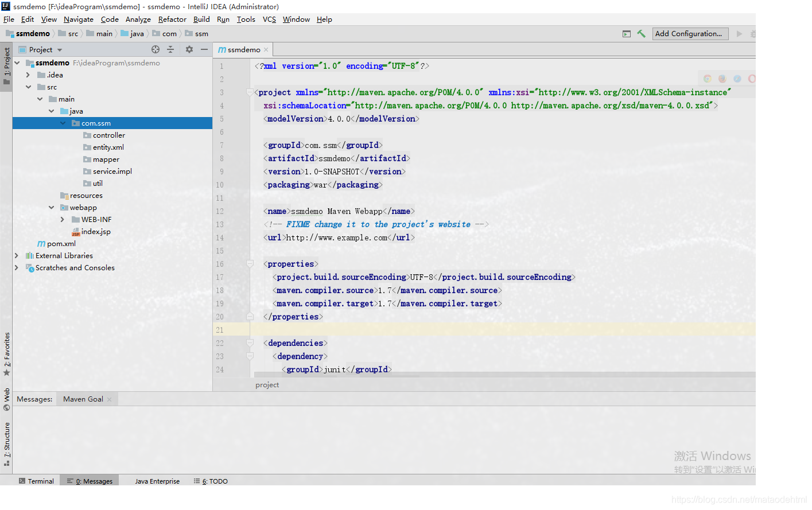This screenshot has width=812, height=510.
Task: Close the Maven Goal messages tab
Action: [x=110, y=399]
